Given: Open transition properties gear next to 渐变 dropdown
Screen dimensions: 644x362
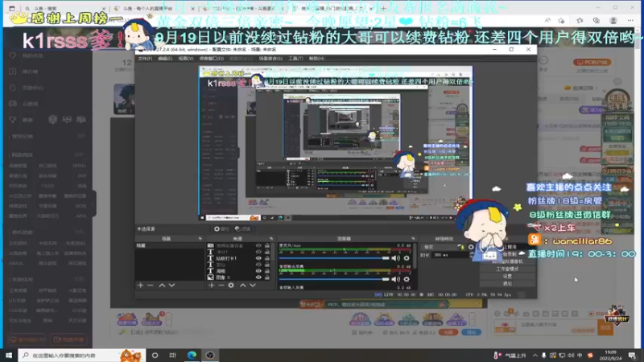Looking at the screenshot, I should tap(471, 247).
